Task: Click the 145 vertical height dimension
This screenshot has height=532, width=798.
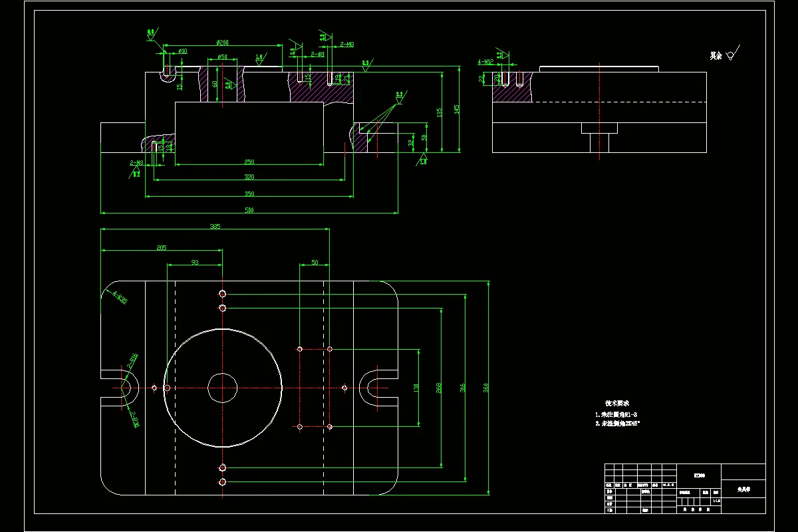Action: coord(456,108)
